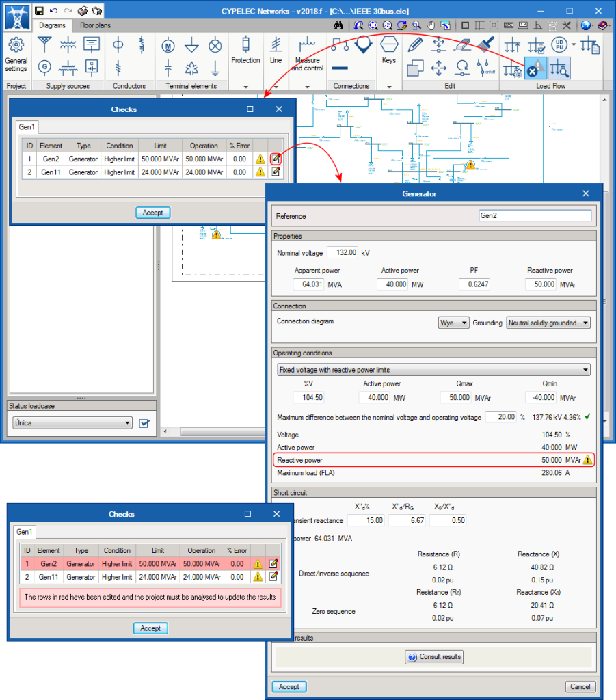Viewport: 616px width, 700px height.
Task: Switch to the Diagrams tab
Action: 52,25
